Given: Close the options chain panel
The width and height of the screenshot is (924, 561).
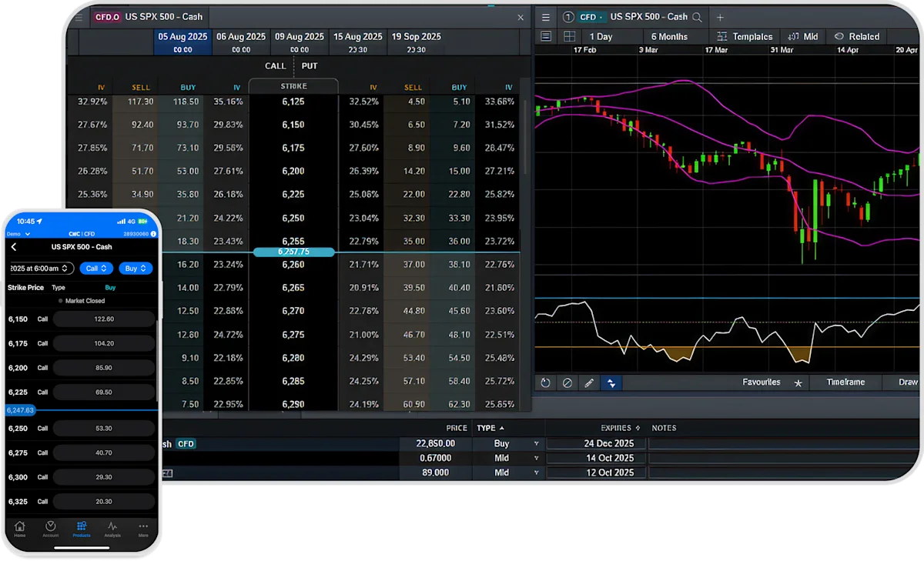Looking at the screenshot, I should [520, 17].
